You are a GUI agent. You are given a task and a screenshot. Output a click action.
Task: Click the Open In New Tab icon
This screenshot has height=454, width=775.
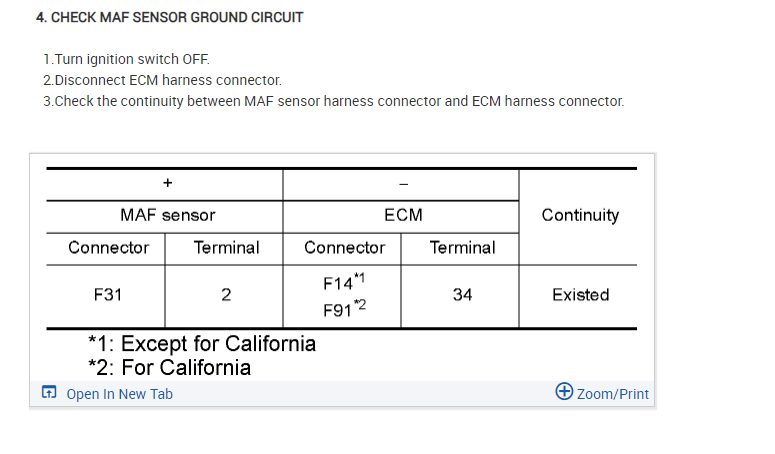49,393
